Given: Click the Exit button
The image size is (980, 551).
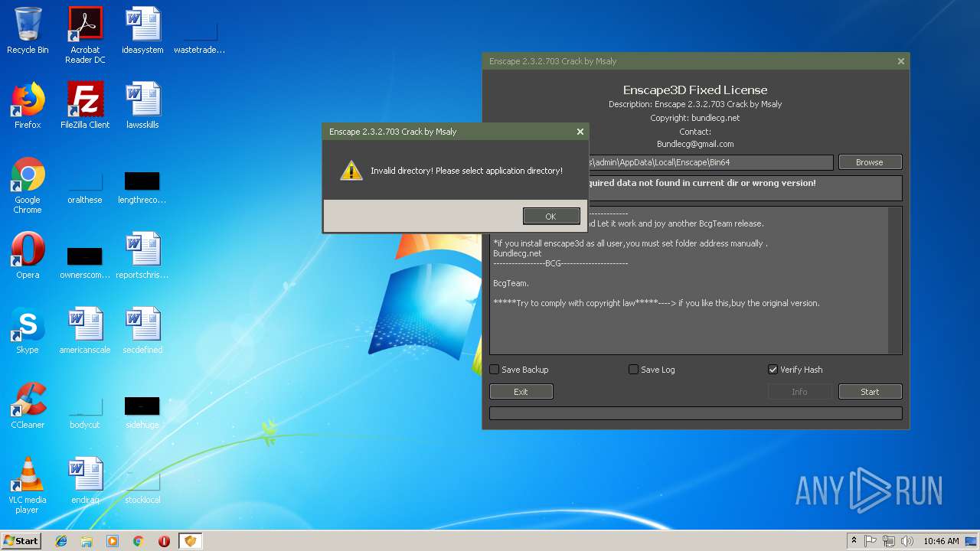Looking at the screenshot, I should [521, 392].
